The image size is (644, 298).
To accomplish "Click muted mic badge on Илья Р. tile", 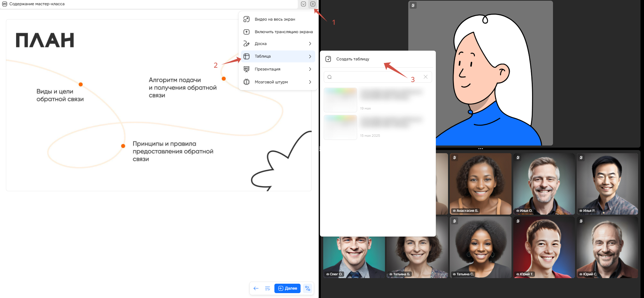I will (581, 158).
